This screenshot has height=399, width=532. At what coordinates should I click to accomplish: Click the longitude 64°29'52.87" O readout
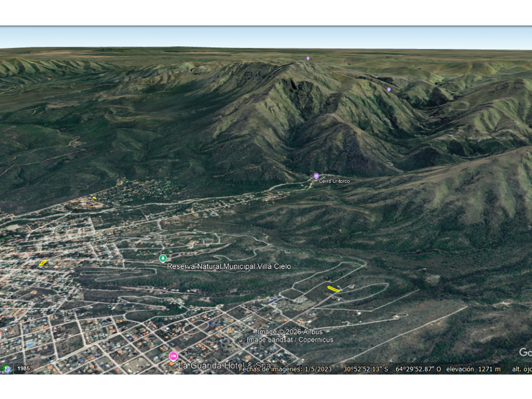coord(418,369)
